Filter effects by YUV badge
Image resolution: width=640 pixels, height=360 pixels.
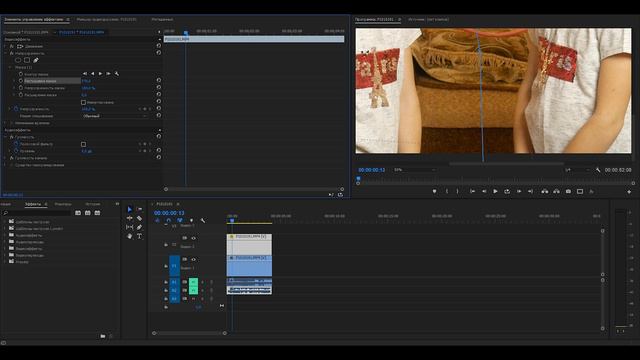pyautogui.click(x=97, y=213)
